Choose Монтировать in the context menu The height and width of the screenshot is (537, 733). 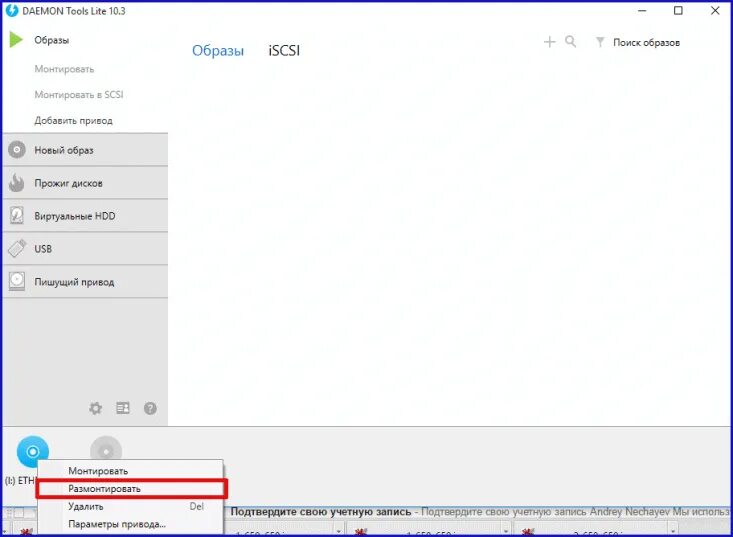coord(130,471)
